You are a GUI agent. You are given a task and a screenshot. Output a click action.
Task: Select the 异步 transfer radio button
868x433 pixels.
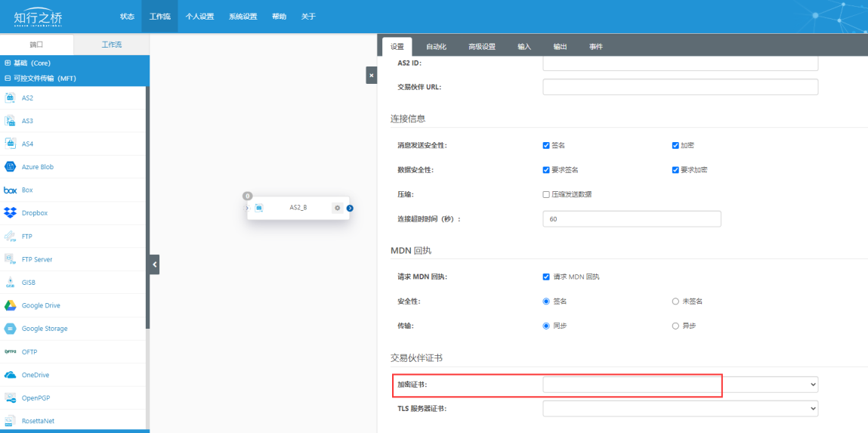pyautogui.click(x=675, y=326)
